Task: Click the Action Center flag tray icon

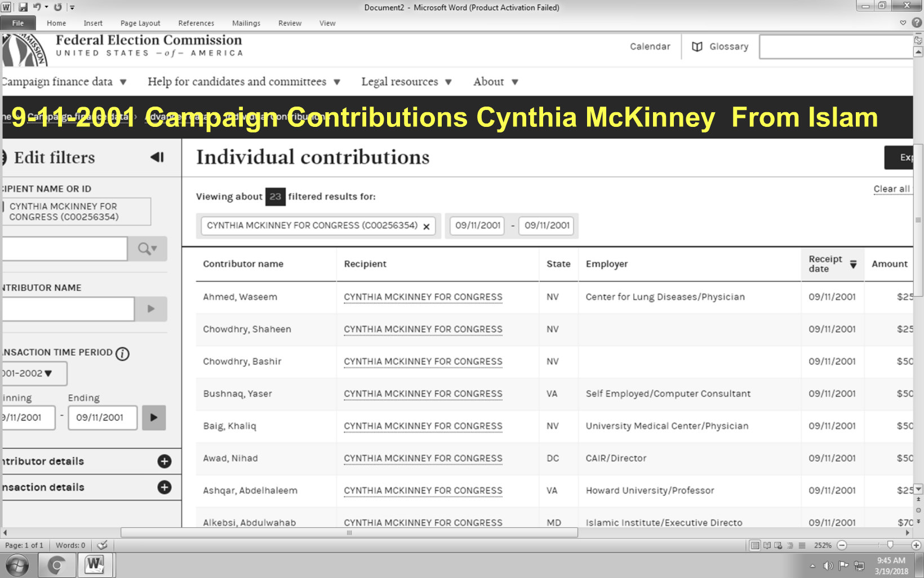Action: [843, 566]
